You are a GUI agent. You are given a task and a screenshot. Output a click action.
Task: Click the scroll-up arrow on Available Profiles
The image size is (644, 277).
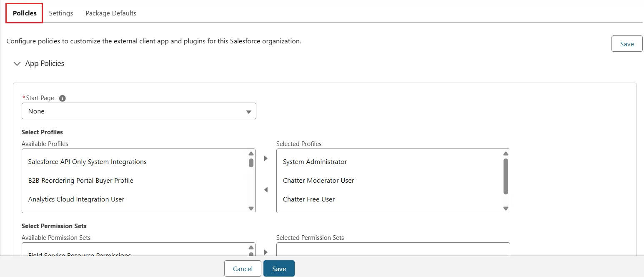click(251, 153)
